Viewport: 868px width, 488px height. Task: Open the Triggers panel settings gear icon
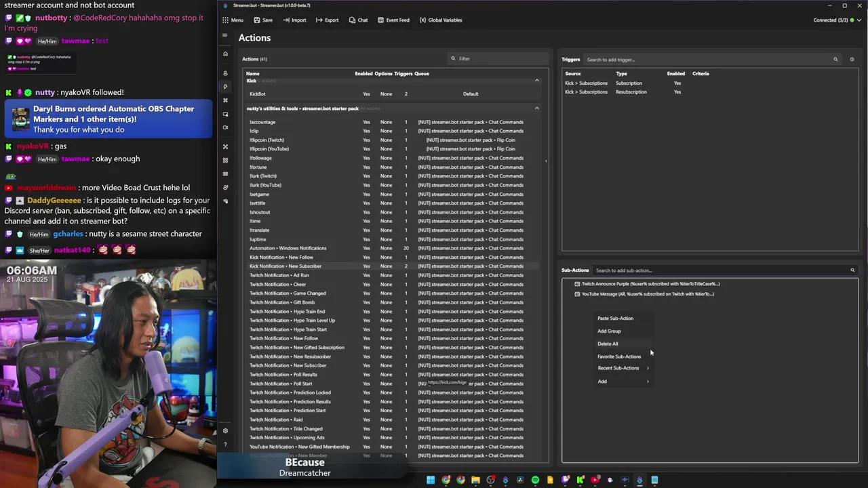(x=852, y=60)
